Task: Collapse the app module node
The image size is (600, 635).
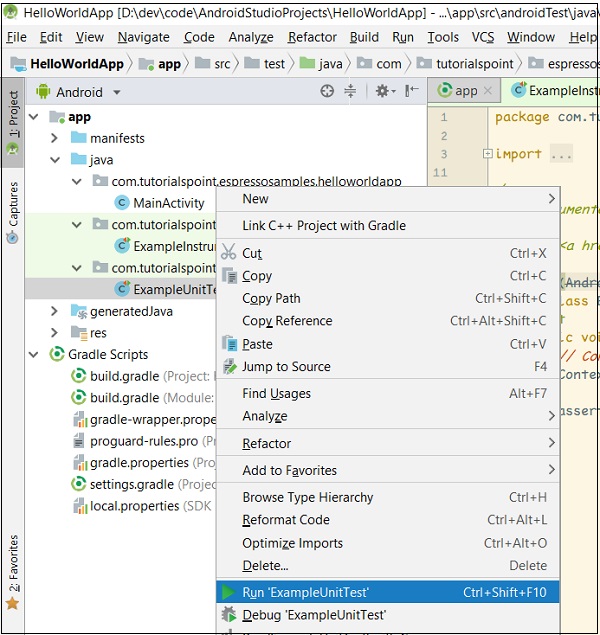Action: 35,117
